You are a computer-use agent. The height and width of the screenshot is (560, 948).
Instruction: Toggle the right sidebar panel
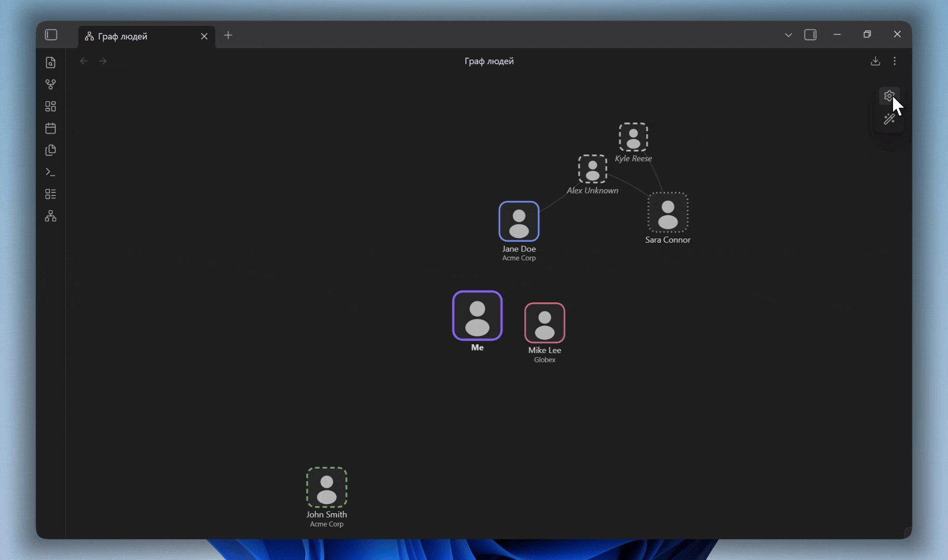click(x=811, y=35)
